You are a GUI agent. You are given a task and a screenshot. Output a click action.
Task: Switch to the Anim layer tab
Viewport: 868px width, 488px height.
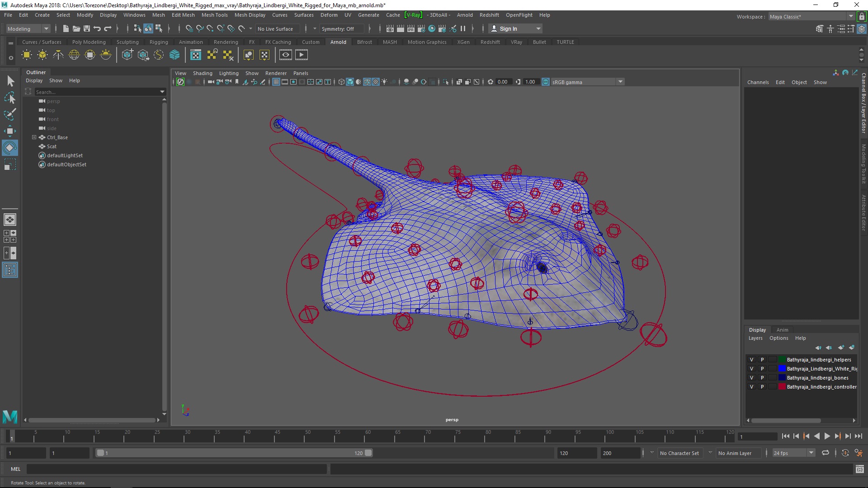click(782, 330)
